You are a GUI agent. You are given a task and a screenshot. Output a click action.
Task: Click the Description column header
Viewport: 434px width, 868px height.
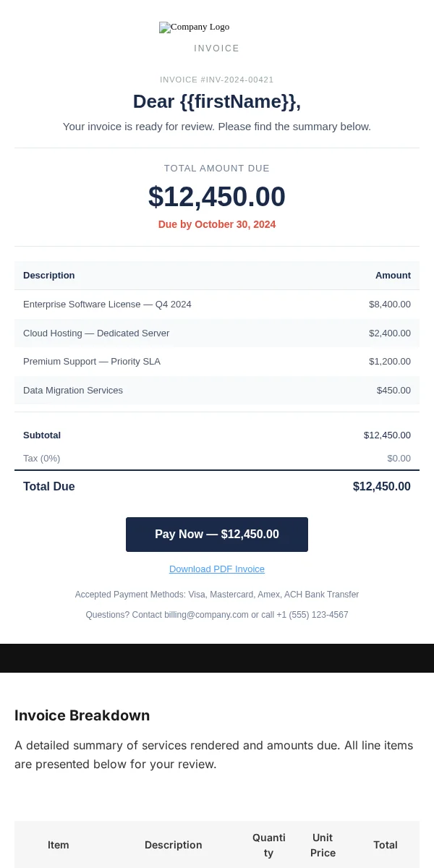tap(49, 276)
